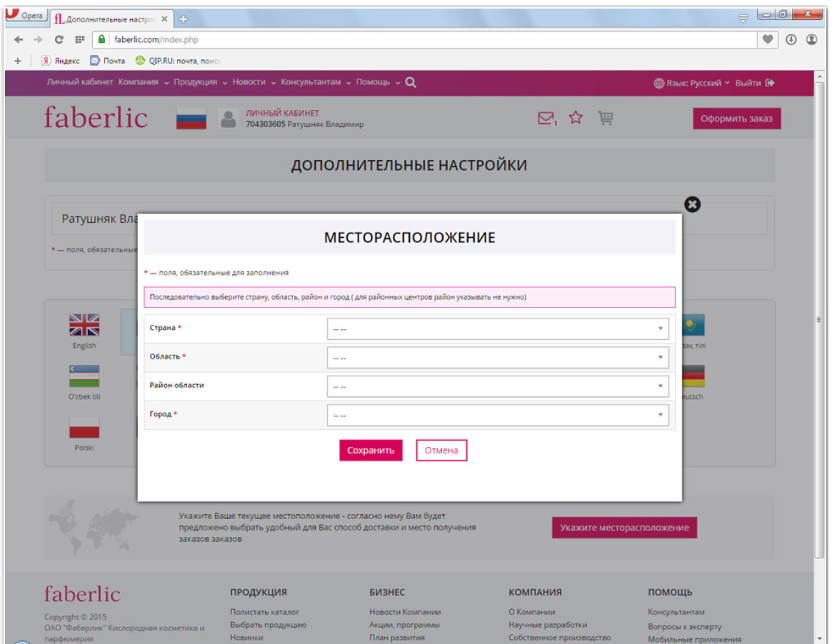Open the tab menu icon in title bar

(x=743, y=19)
